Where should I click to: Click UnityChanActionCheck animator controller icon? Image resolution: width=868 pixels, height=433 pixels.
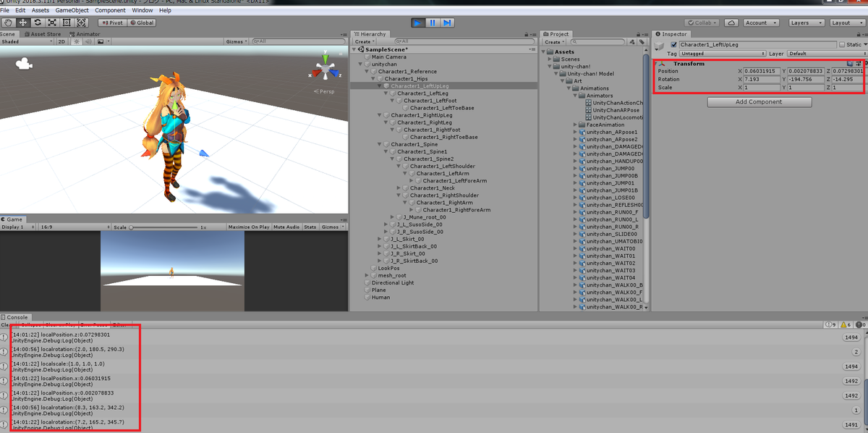[589, 103]
